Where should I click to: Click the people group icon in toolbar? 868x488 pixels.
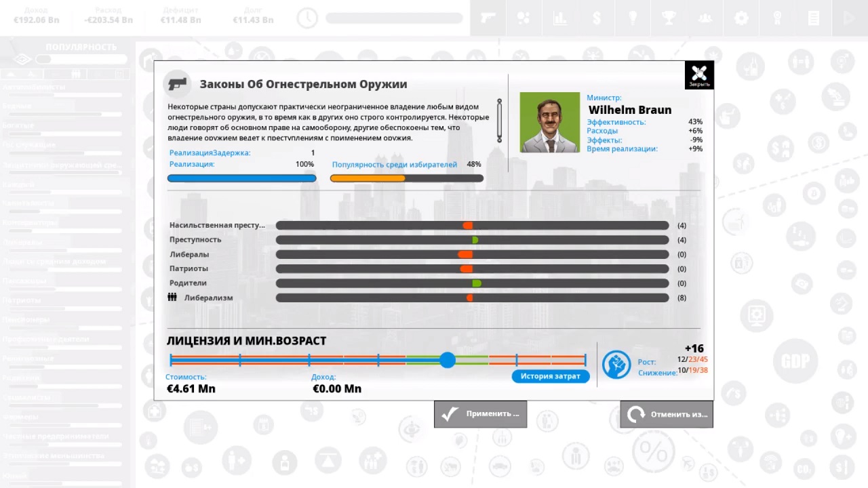tap(705, 18)
